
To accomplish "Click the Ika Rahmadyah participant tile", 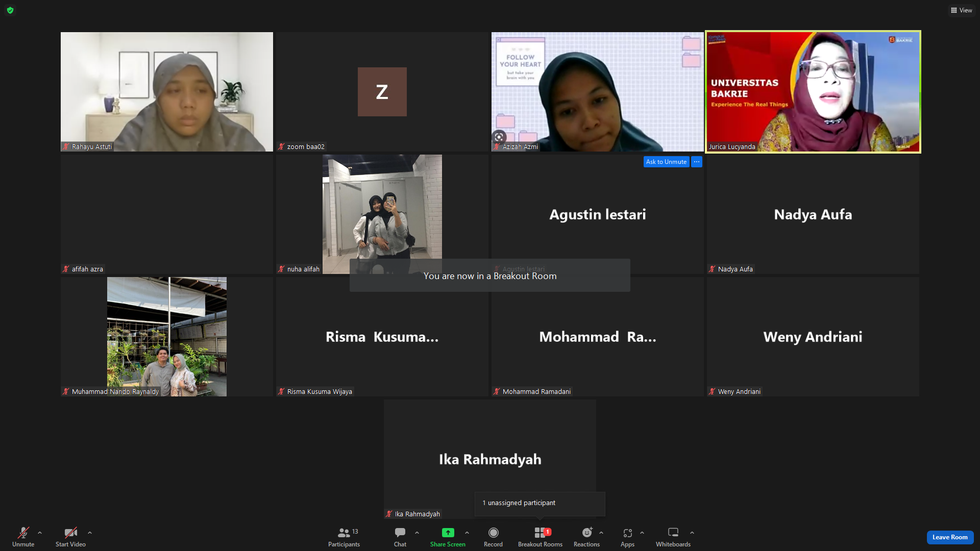I will pyautogui.click(x=490, y=459).
